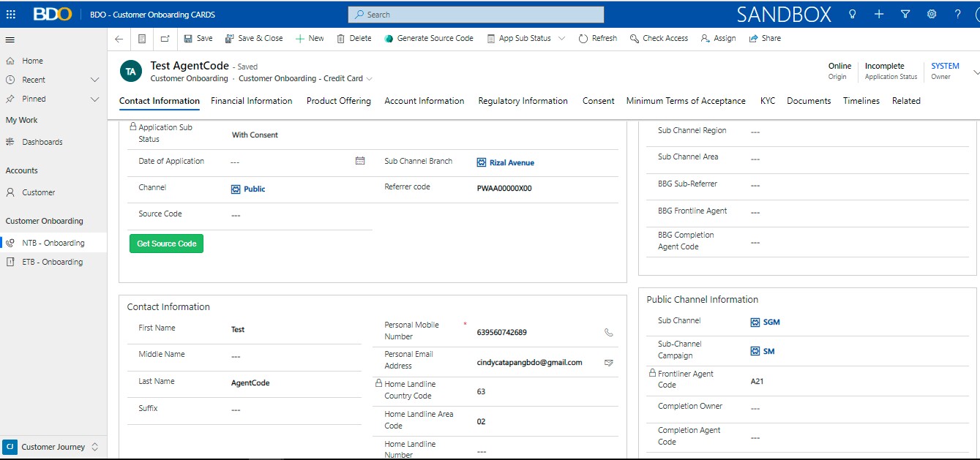Open the app launcher waffle icon
The image size is (980, 460).
pos(11,14)
